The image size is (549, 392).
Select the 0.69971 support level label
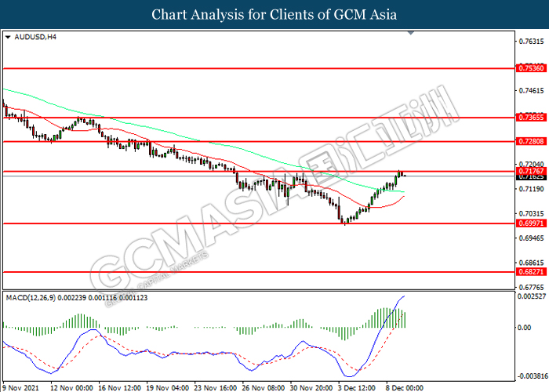click(531, 223)
